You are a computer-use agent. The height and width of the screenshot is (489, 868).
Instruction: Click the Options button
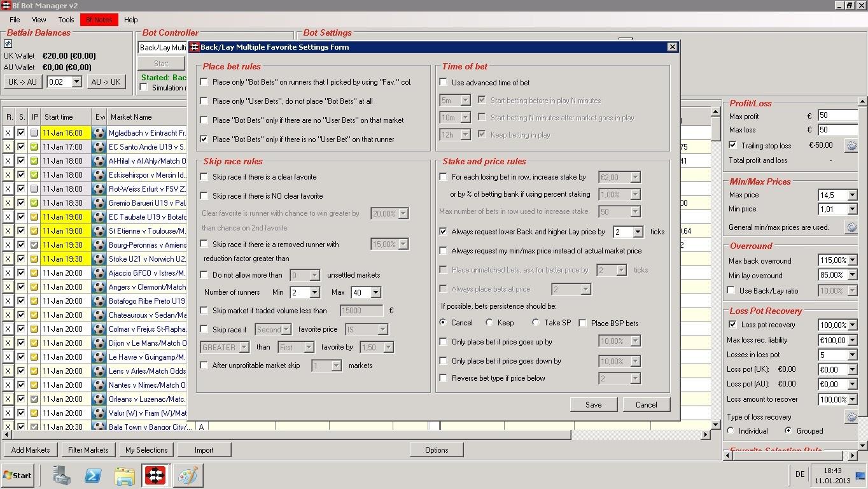tap(437, 450)
